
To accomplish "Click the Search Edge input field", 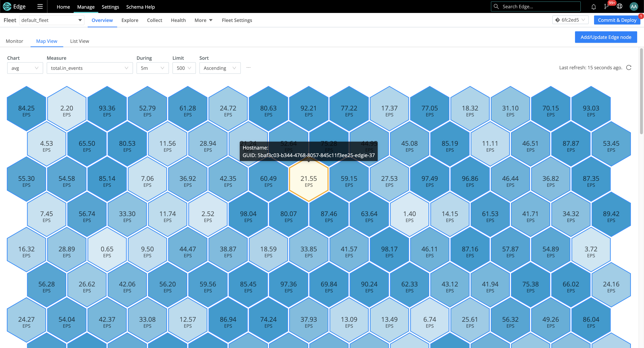I will tap(537, 7).
